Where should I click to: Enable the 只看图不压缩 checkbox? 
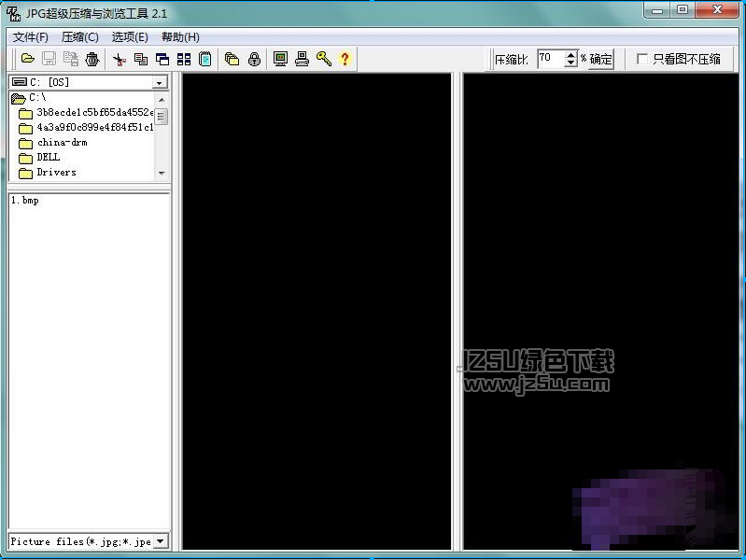point(641,59)
